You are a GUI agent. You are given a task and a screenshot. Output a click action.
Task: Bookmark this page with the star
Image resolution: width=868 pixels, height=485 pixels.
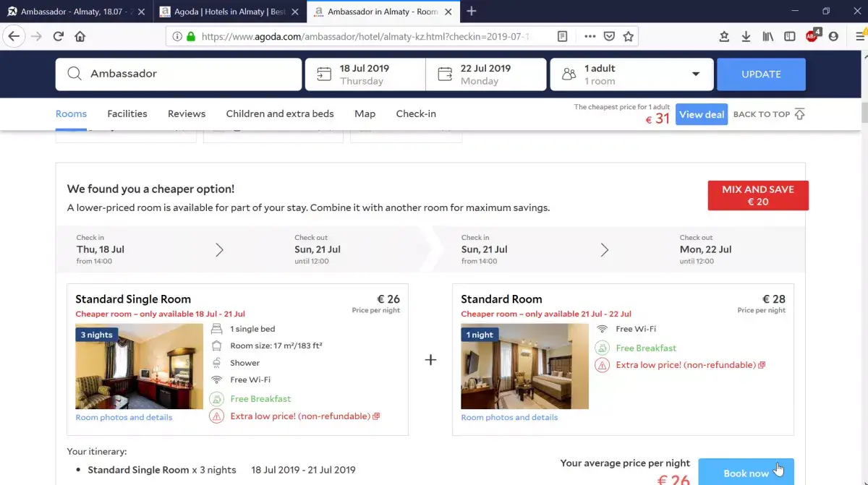click(629, 36)
